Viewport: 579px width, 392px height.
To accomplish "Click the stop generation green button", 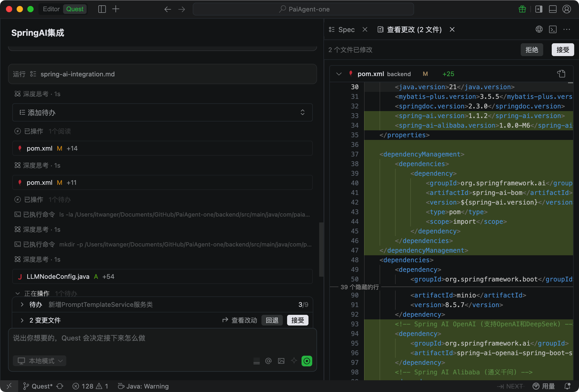I will click(x=307, y=361).
